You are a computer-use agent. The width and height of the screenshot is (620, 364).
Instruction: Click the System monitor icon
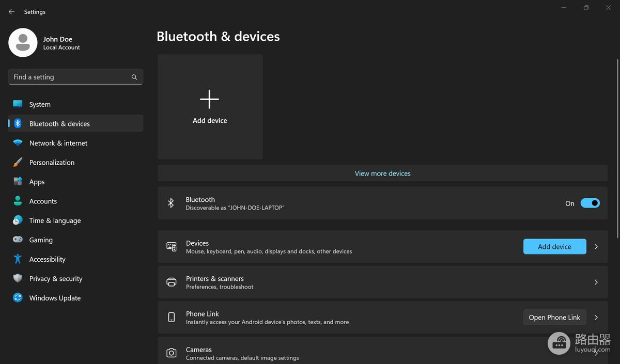[x=18, y=104]
